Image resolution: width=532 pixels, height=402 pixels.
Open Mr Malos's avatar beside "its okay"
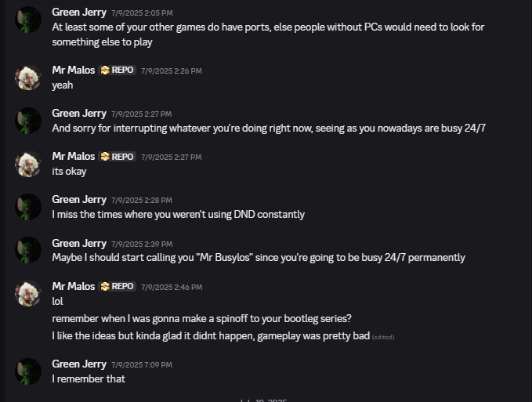point(29,164)
